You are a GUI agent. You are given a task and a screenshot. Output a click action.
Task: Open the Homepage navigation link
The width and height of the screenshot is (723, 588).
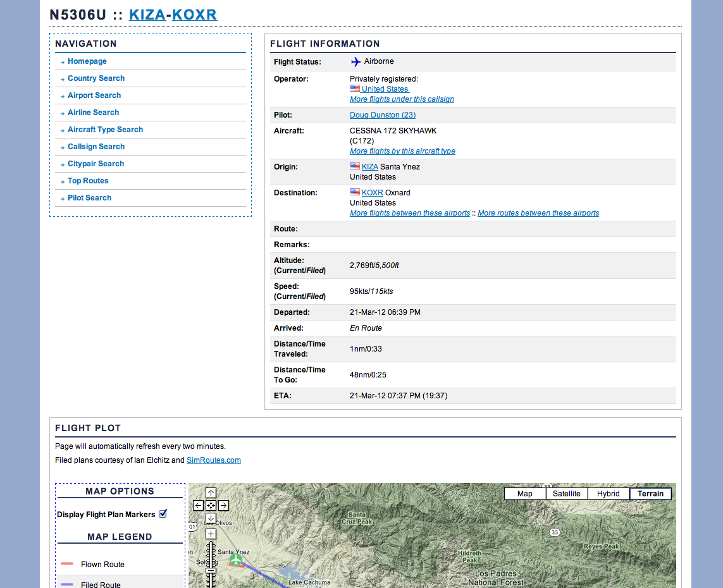point(87,61)
